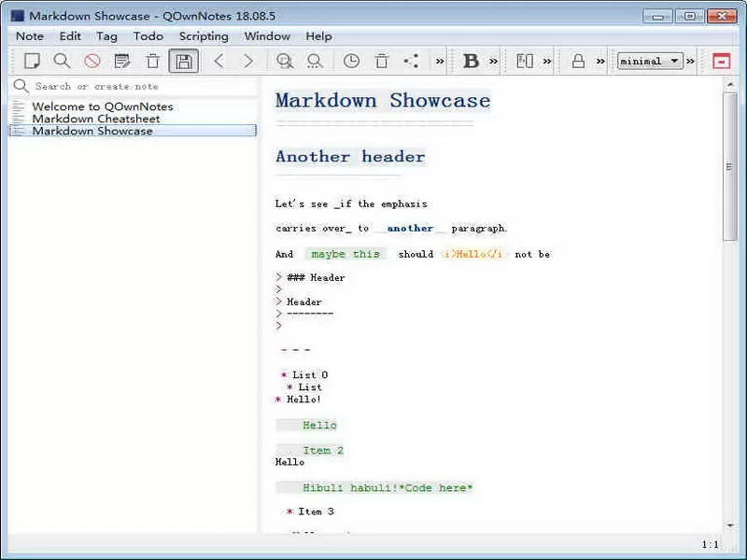Image resolution: width=747 pixels, height=560 pixels.
Task: Open the Todo menu
Action: [x=148, y=35]
